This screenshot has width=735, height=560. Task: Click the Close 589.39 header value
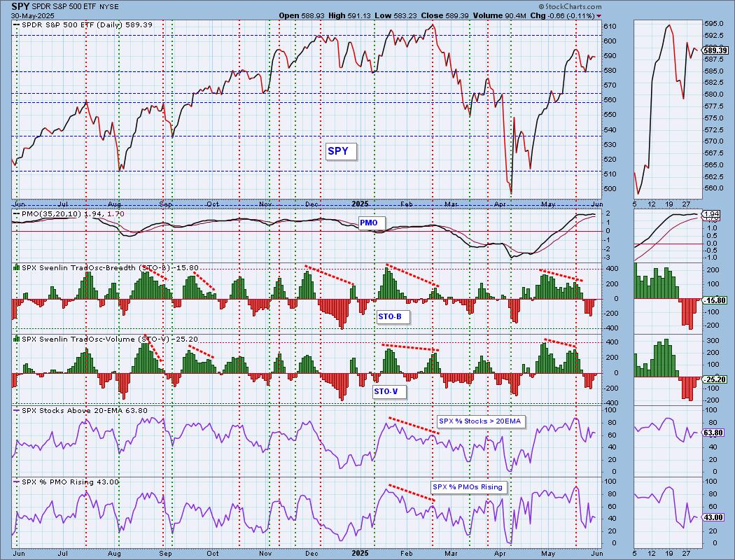click(x=444, y=15)
